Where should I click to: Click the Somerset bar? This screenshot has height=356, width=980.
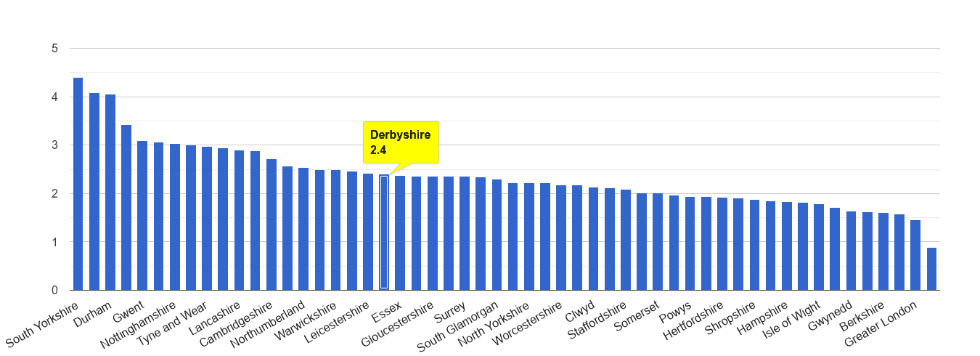pyautogui.click(x=658, y=242)
